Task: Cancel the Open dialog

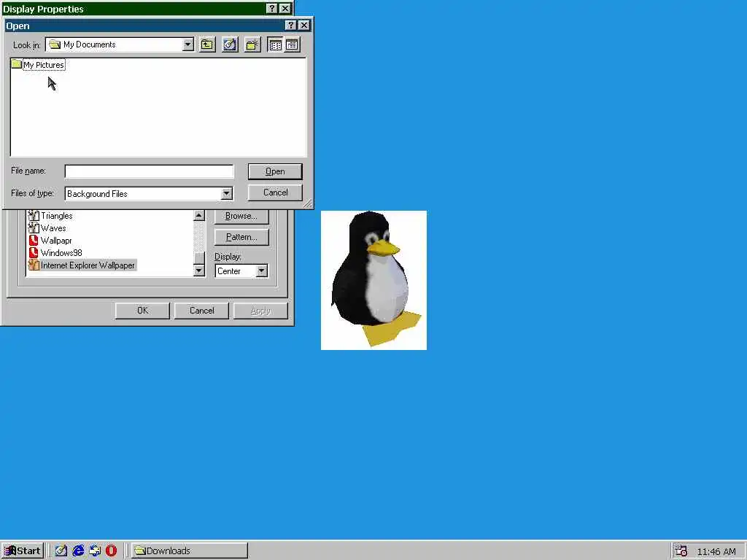Action: tap(275, 192)
